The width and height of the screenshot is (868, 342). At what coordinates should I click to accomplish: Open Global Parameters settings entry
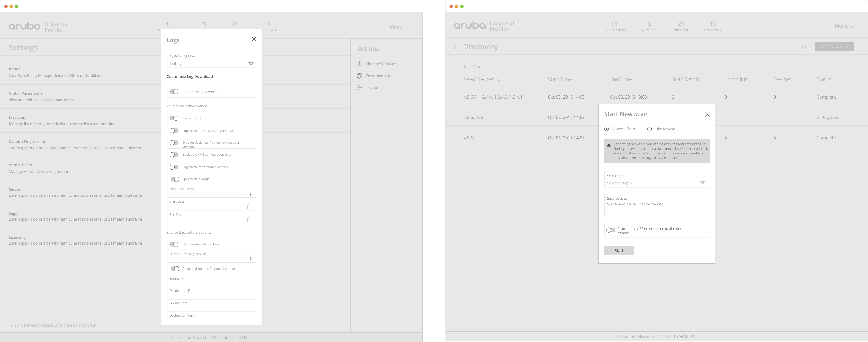[26, 93]
